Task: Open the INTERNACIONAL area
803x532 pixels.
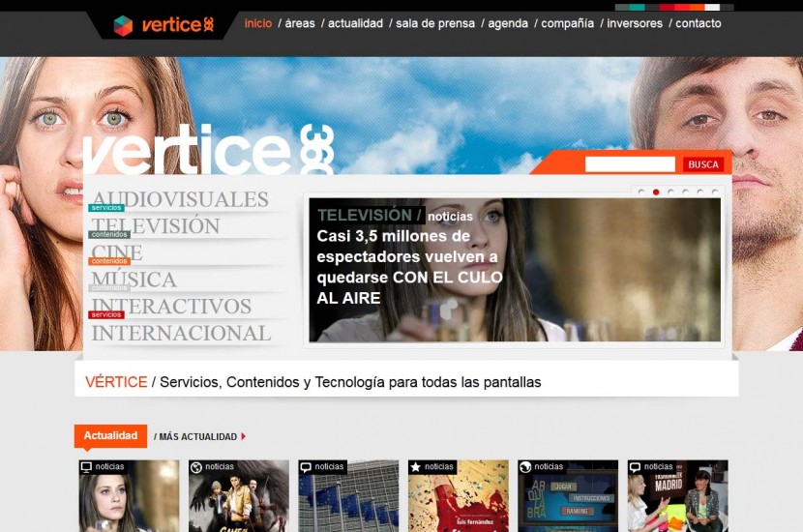Action: click(x=181, y=334)
